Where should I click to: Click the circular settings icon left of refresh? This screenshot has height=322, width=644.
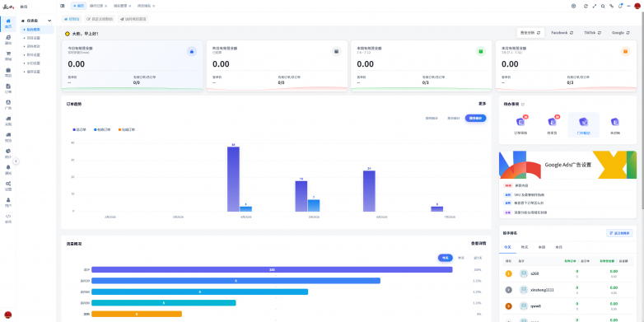pyautogui.click(x=574, y=6)
